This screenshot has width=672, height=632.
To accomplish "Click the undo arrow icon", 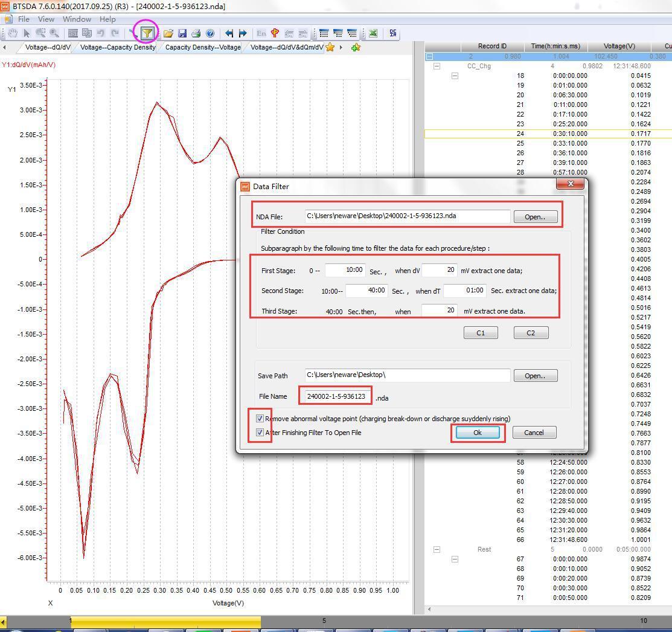I will (x=101, y=33).
